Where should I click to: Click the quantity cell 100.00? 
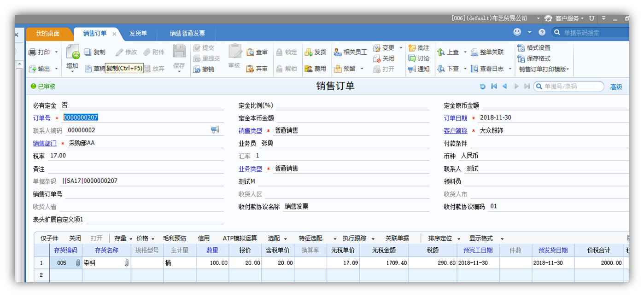point(212,263)
